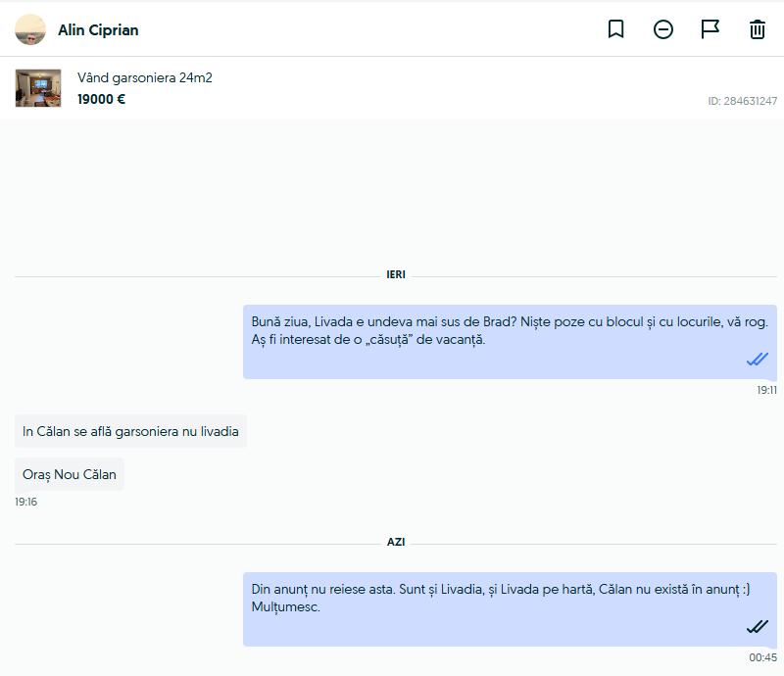Image resolution: width=784 pixels, height=676 pixels.
Task: Click the listing ID 284631247 text
Action: click(742, 101)
